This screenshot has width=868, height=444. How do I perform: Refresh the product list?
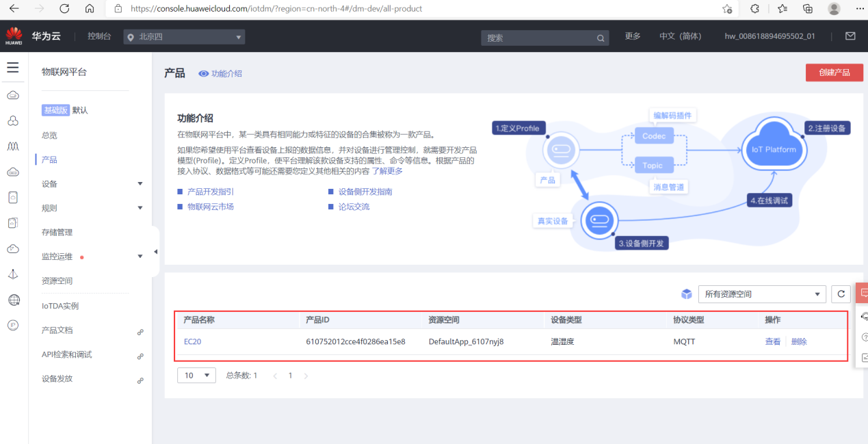[x=841, y=294]
